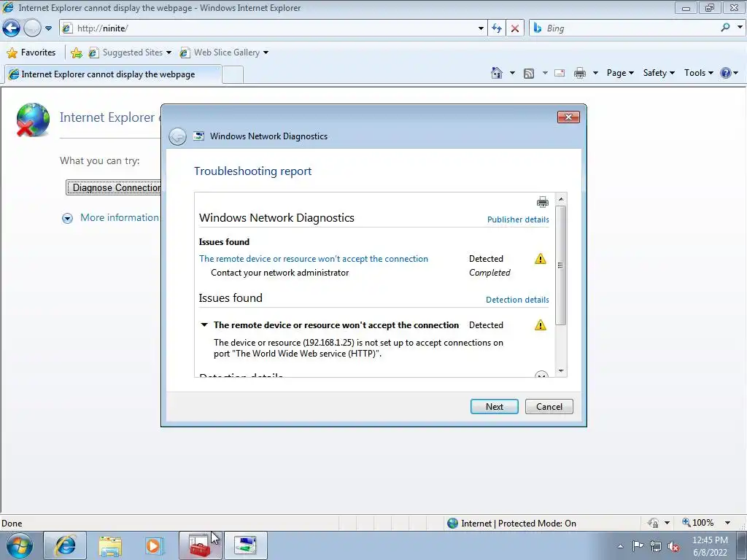Click the red toolbox taskbar icon
The width and height of the screenshot is (747, 560).
tap(200, 545)
